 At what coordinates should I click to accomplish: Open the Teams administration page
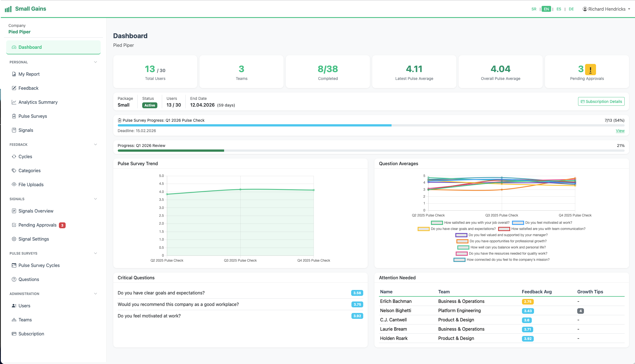(x=53, y=320)
